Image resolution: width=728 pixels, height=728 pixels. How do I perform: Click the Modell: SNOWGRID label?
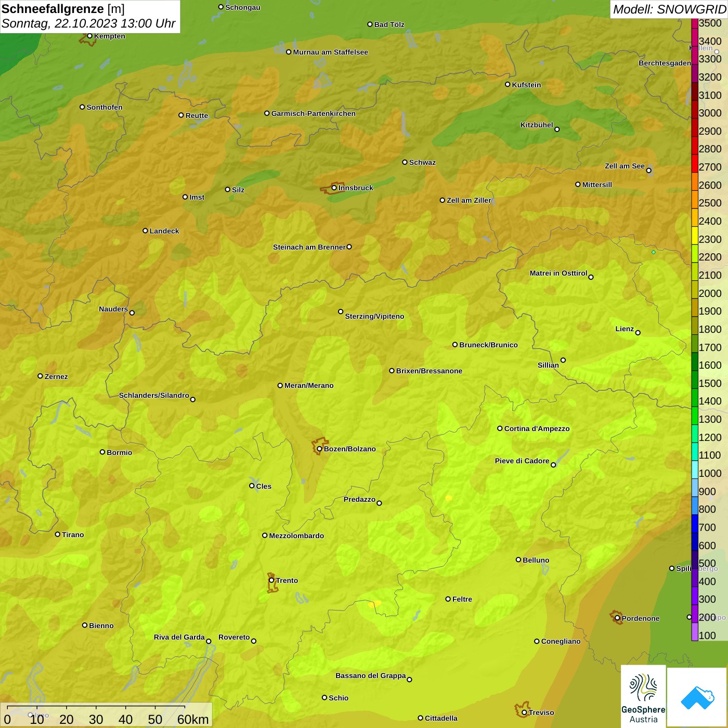click(x=669, y=9)
